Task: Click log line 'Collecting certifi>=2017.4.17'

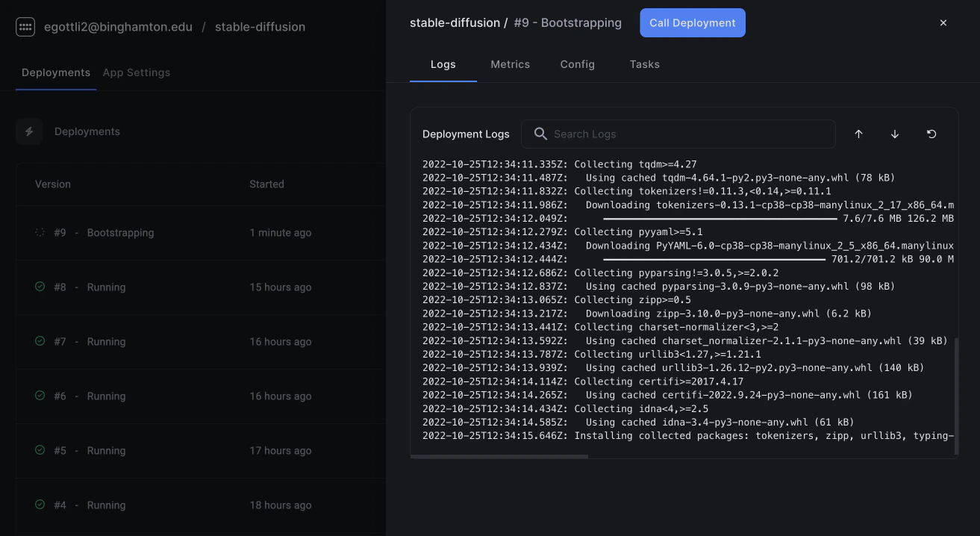Action: tap(583, 381)
